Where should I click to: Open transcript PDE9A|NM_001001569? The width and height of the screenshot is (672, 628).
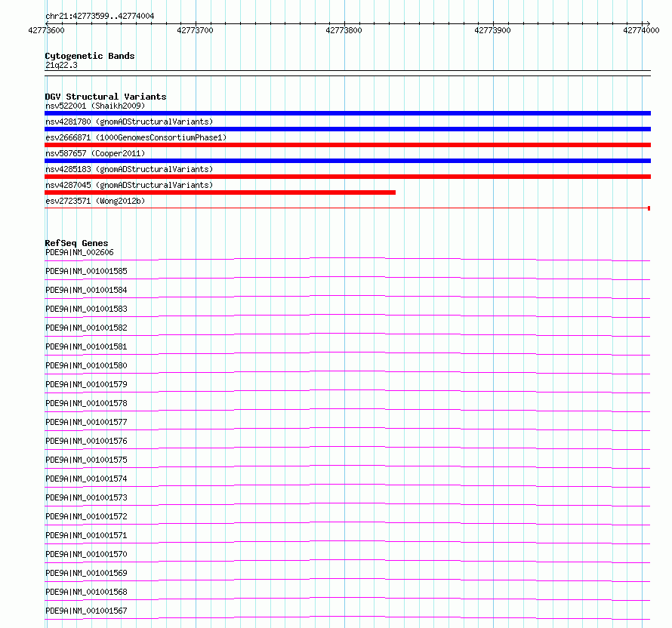[x=86, y=573]
